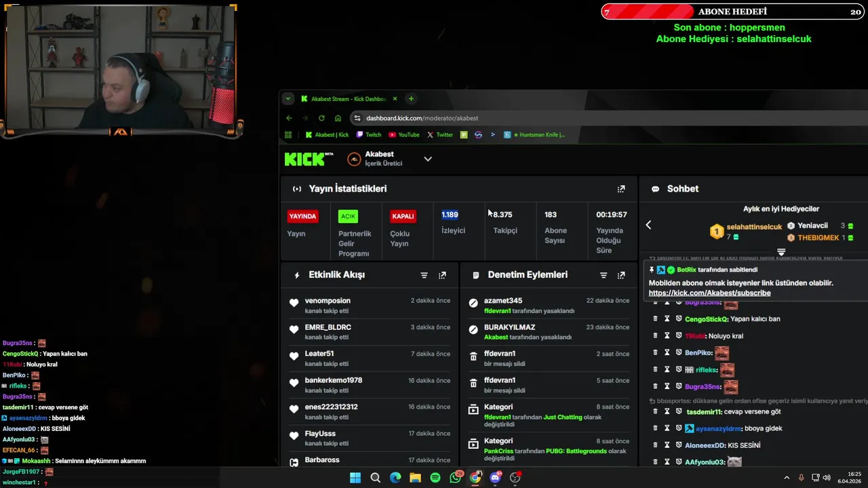Image resolution: width=868 pixels, height=488 pixels.
Task: Open the kick.com/Akabest/subscribe link
Action: point(709,293)
